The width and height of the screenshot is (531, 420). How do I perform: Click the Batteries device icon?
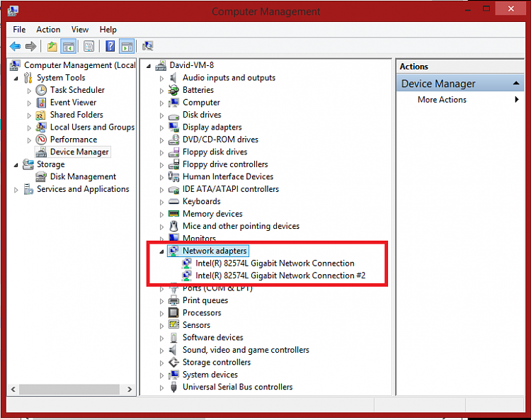173,90
